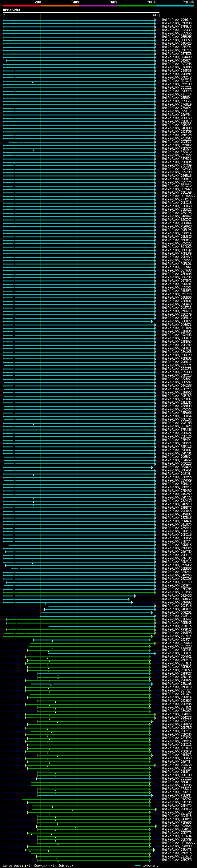Open hit UniRef100_A9SPX3
The image size is (197, 868).
pos(176,629)
